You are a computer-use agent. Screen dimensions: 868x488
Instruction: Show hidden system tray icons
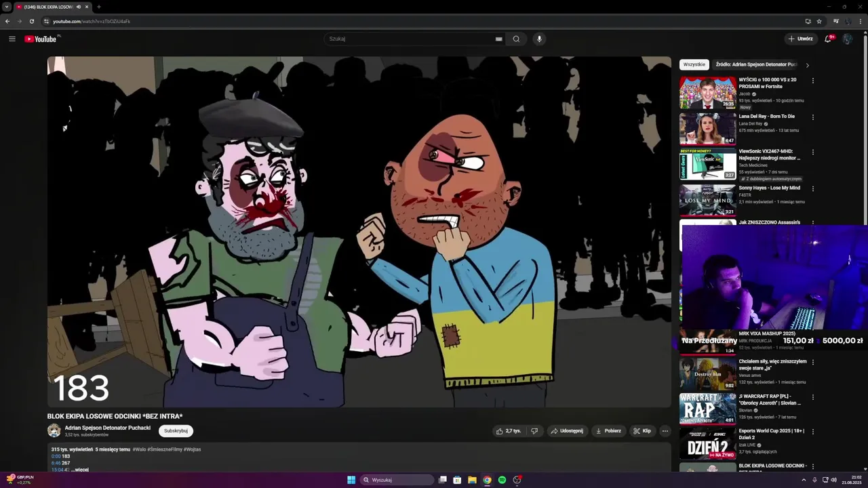[804, 480]
